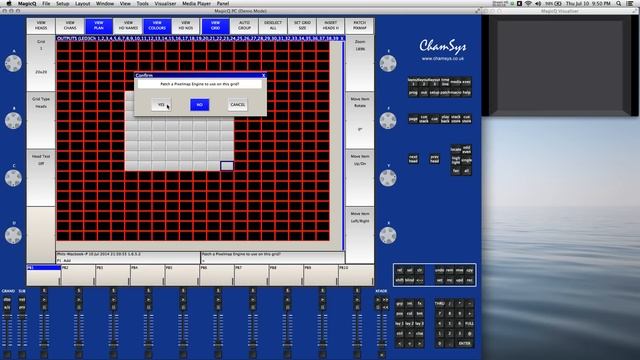Click encoder wheel A

[x=13, y=63]
